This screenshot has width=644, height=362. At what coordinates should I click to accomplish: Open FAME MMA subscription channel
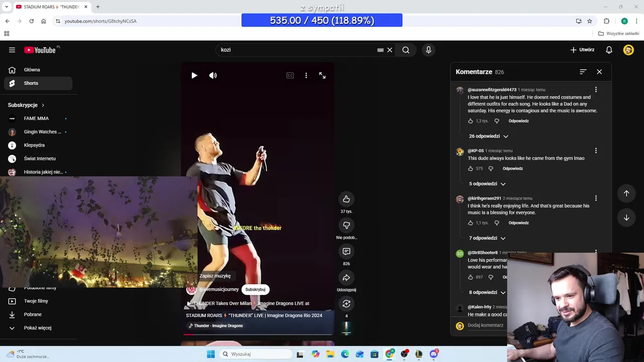coord(38,119)
